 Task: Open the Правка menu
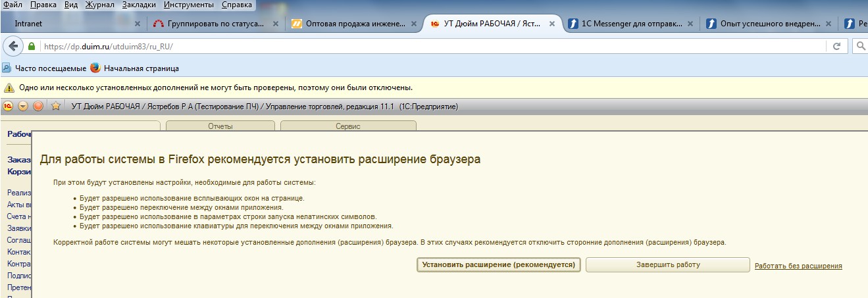[44, 5]
